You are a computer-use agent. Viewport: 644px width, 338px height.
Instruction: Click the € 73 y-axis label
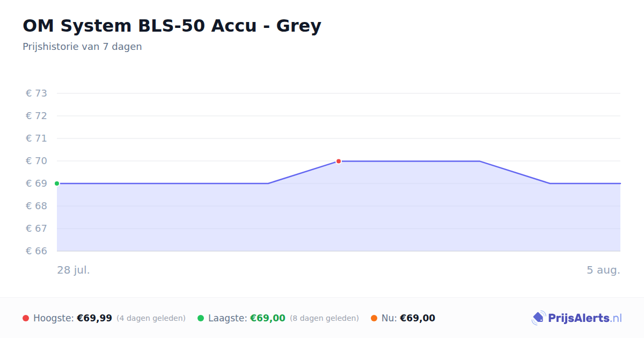[x=36, y=93]
